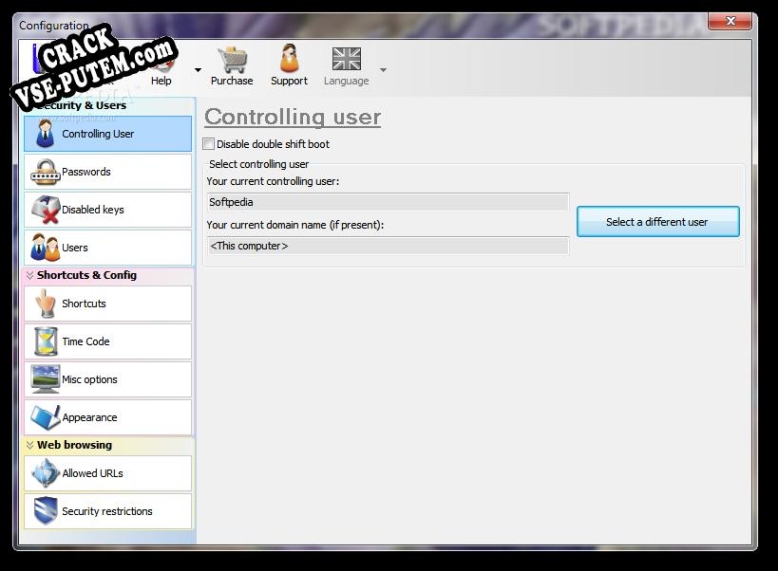Click the current domain name field
778x571 pixels.
coord(386,246)
